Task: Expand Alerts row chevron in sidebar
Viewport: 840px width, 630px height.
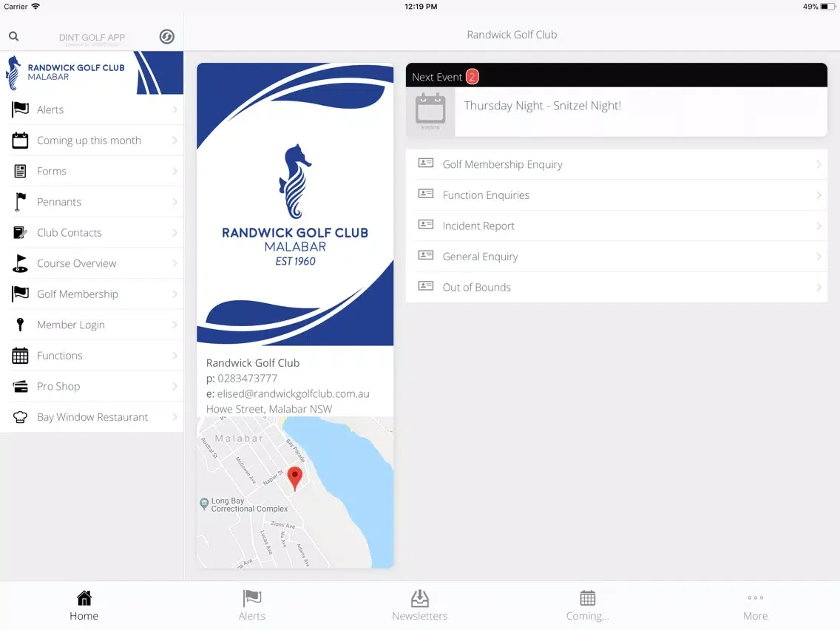Action: coord(175,109)
